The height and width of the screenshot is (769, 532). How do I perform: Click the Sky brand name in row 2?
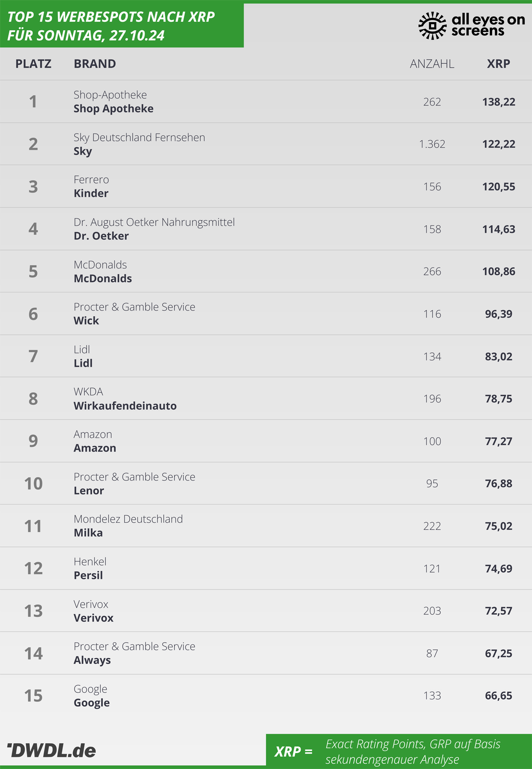pyautogui.click(x=83, y=151)
